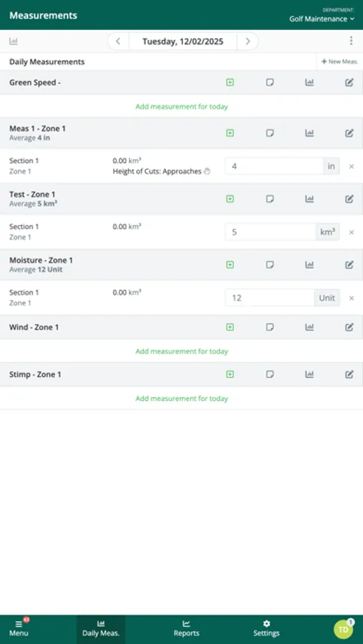Remove the Test Section 1 entry
363x644 pixels.
pyautogui.click(x=352, y=232)
